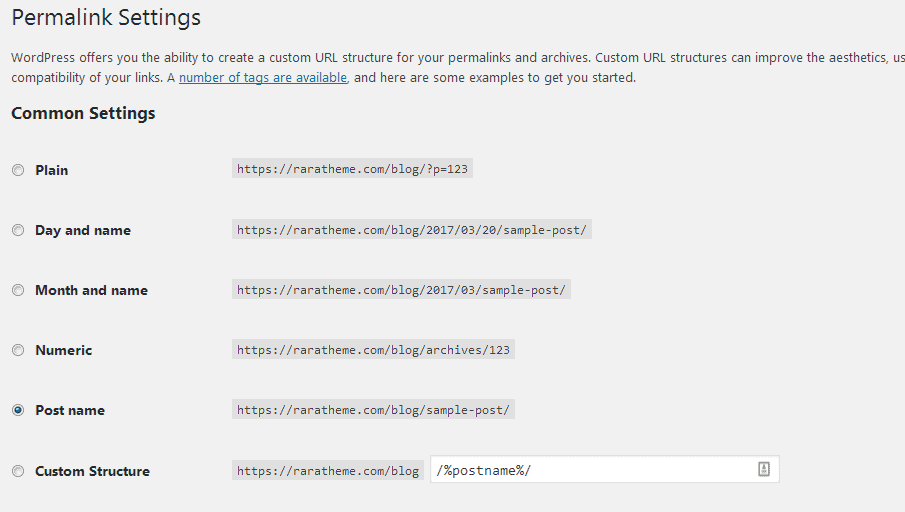Click the 2017/03/20/sample-post URL example
Screen dimensions: 905x512
click(412, 230)
